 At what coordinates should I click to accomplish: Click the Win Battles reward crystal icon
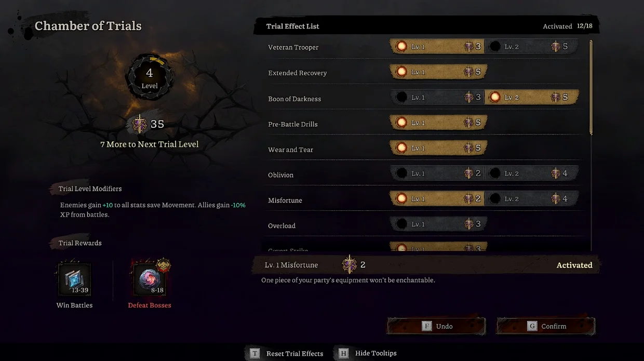point(74,279)
